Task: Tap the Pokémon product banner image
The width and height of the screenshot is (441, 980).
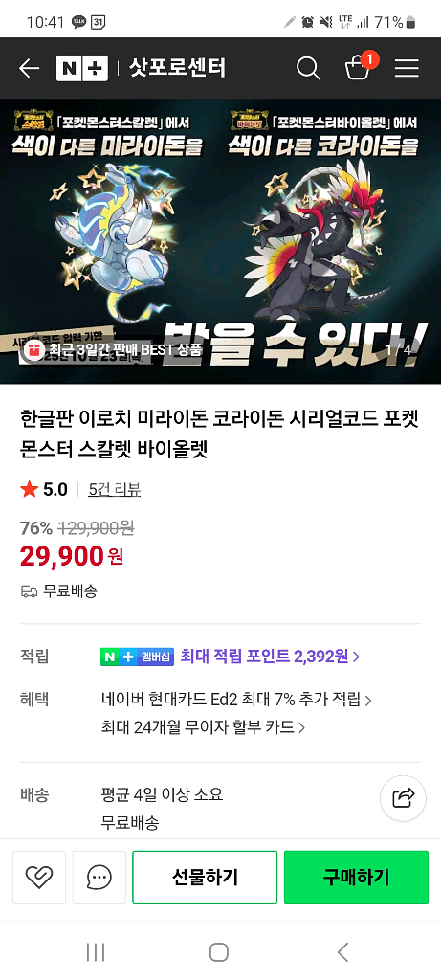Action: pos(220,241)
